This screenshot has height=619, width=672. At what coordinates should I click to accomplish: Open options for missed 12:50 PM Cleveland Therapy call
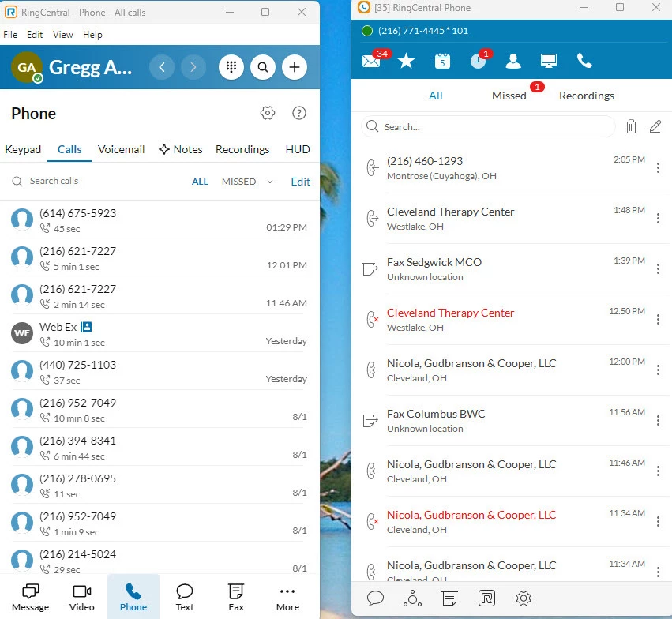tap(658, 320)
